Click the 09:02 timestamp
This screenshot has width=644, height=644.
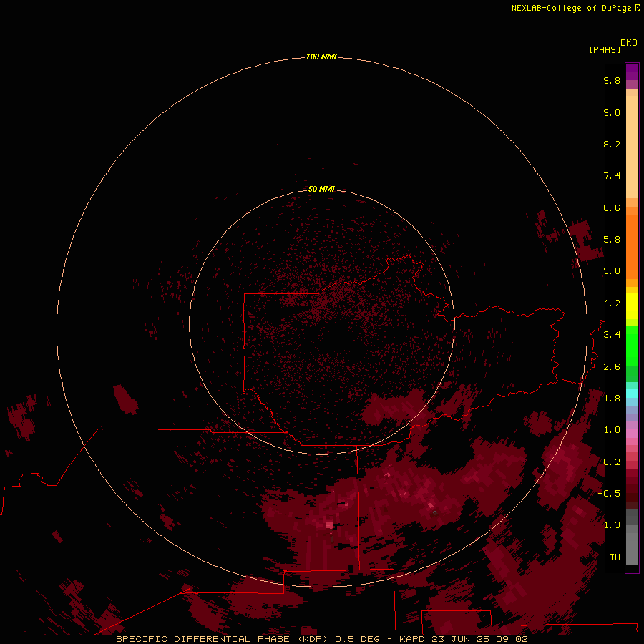(x=512, y=639)
